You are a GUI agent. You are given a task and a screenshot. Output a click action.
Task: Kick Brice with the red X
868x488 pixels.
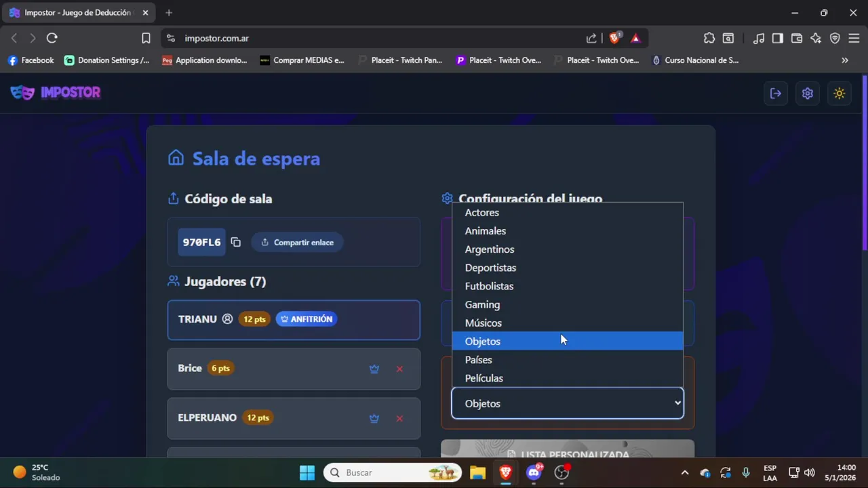399,369
